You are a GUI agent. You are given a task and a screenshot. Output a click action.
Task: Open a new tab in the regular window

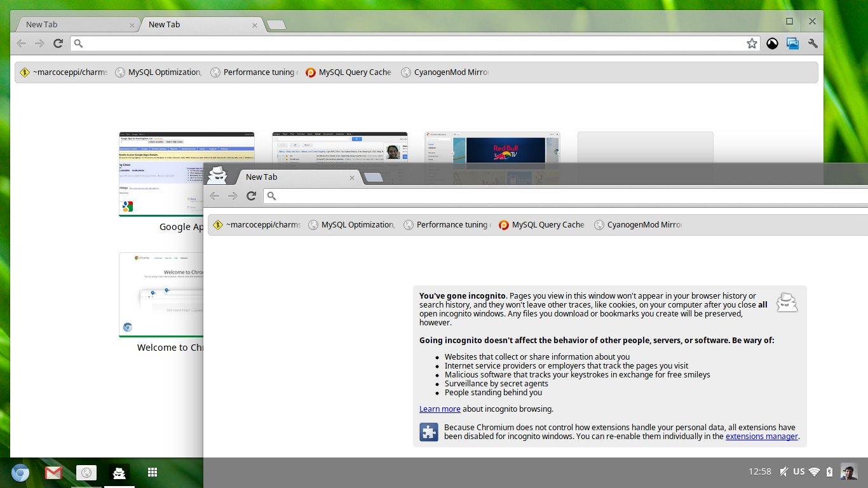pyautogui.click(x=276, y=25)
